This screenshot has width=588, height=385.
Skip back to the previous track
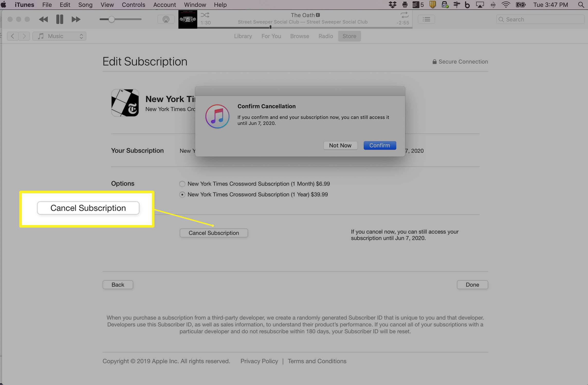click(43, 19)
